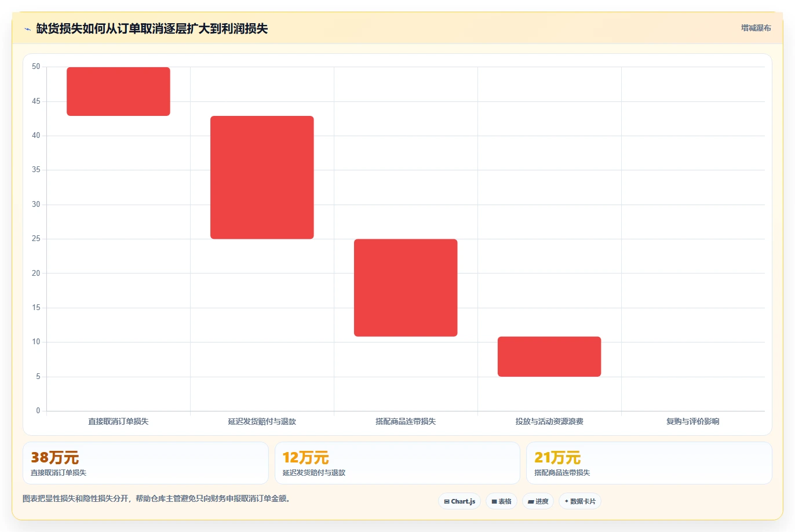Click the y-axis value 25
795x532 pixels.
pyautogui.click(x=36, y=239)
